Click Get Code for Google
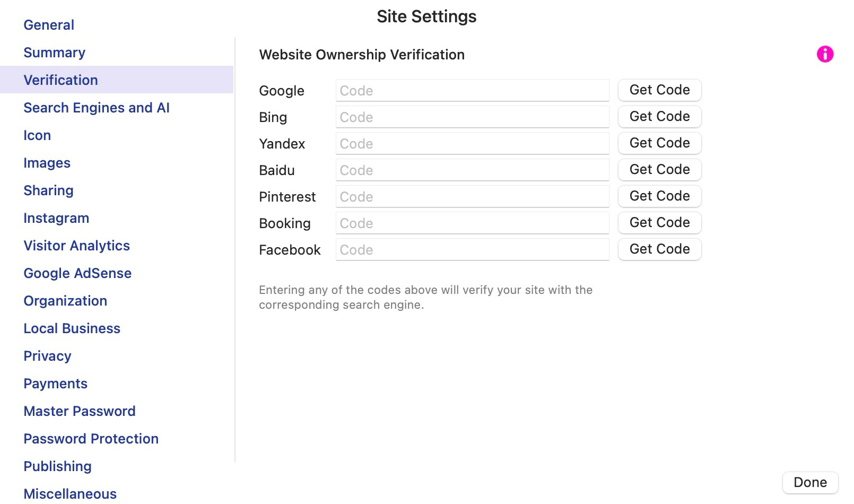This screenshot has height=504, width=854. click(659, 90)
